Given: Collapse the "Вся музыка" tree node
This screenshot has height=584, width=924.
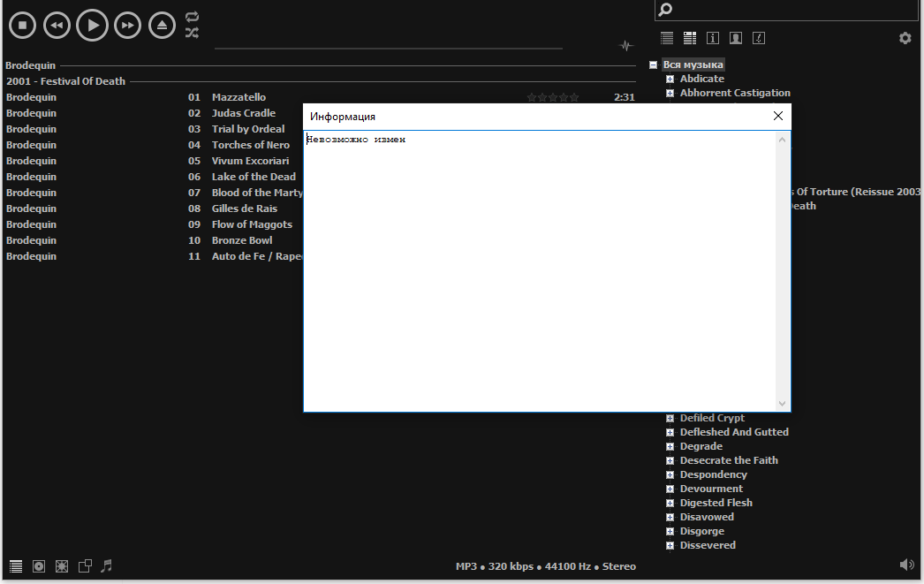Looking at the screenshot, I should click(654, 65).
